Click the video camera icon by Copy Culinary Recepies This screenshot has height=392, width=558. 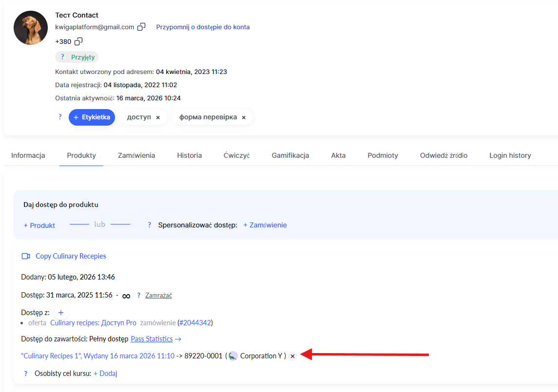26,256
